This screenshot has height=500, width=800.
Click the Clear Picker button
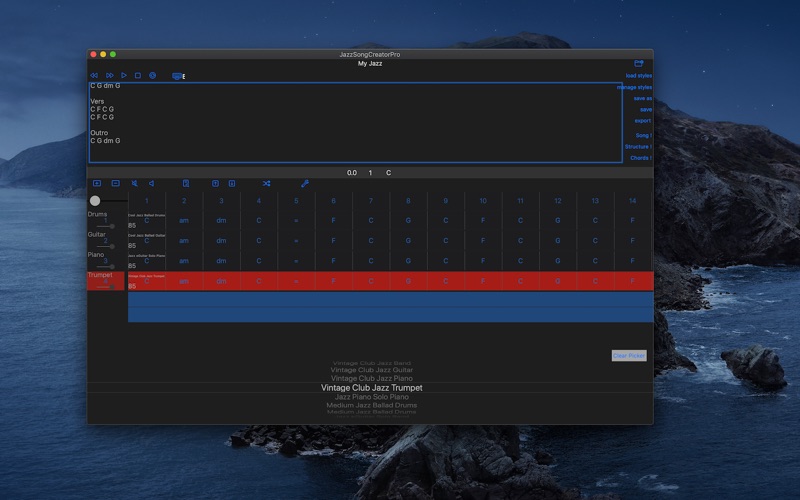(629, 356)
